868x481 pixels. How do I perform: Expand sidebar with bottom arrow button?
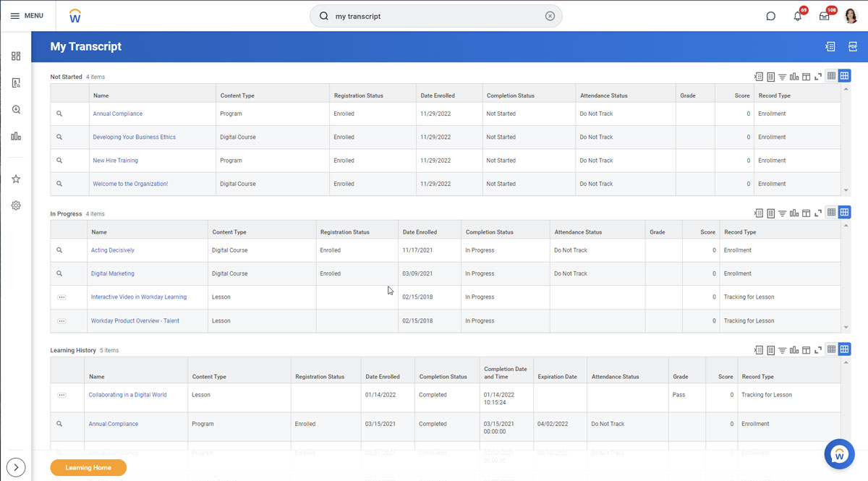(16, 467)
